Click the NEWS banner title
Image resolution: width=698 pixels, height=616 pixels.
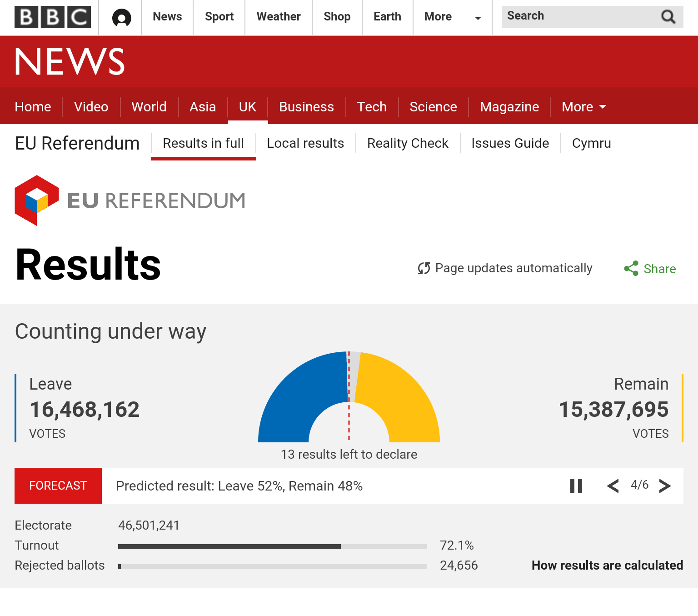point(70,62)
